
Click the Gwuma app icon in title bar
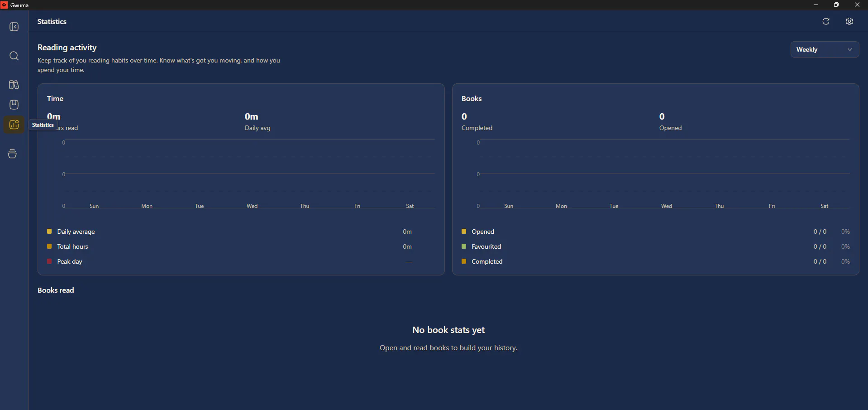point(4,5)
